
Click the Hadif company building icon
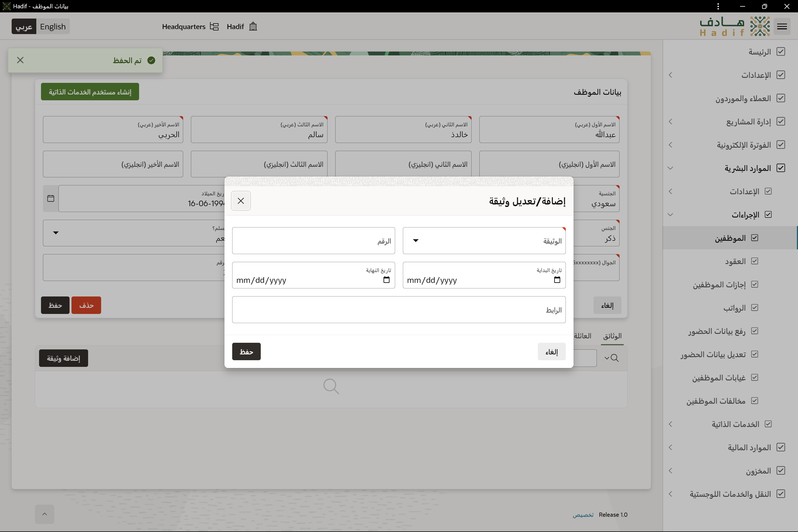(x=253, y=27)
